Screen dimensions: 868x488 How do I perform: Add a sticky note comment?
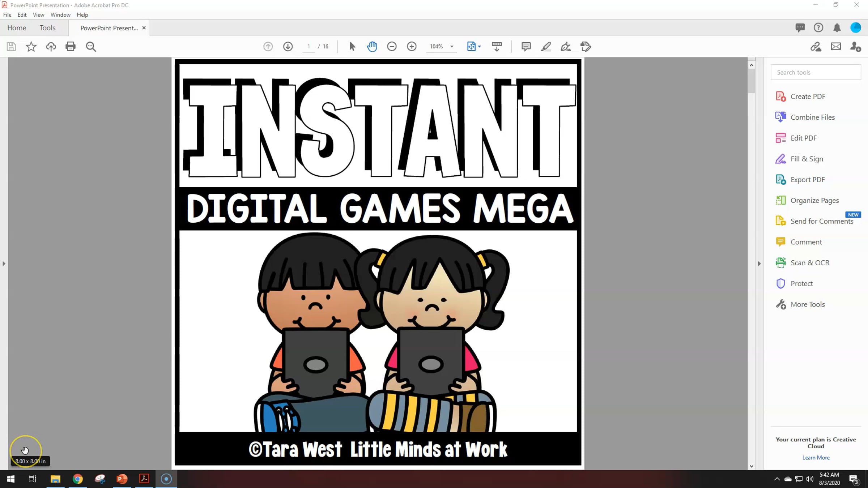tap(526, 47)
